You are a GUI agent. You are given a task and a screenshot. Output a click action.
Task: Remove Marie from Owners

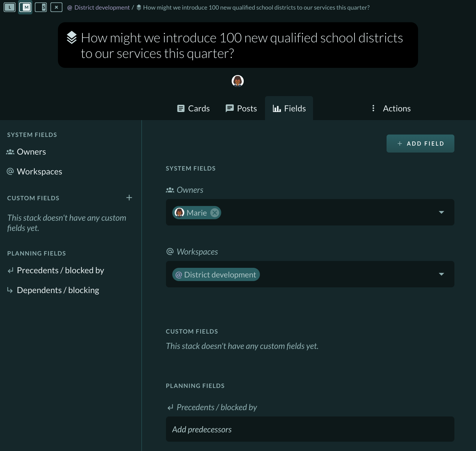(215, 213)
